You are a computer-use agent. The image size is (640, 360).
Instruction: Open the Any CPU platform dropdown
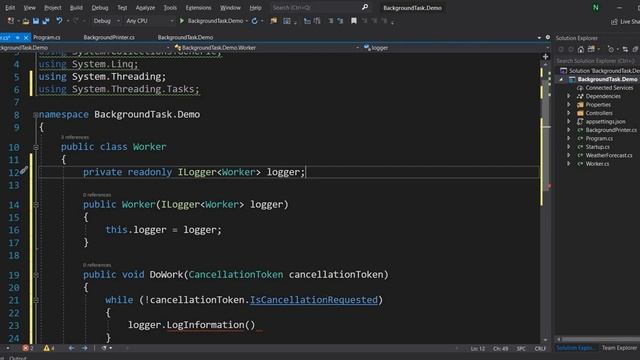(x=149, y=21)
